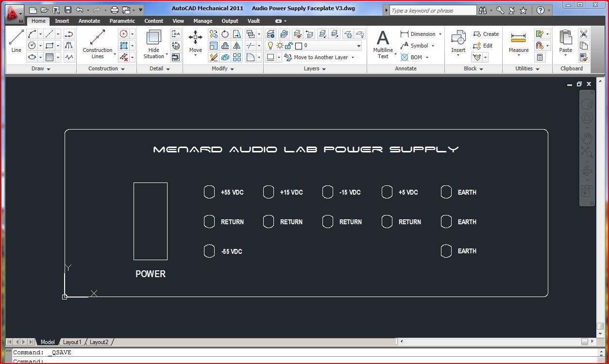
Task: Open the layer selection dropdown
Action: coord(359,46)
